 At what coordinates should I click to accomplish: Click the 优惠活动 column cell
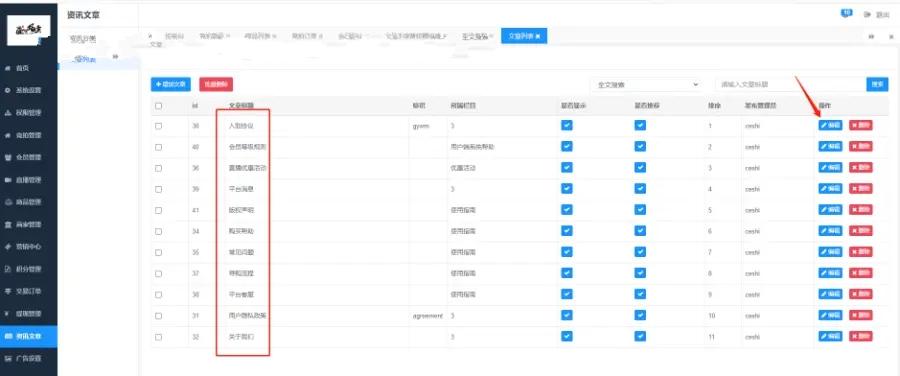(463, 168)
